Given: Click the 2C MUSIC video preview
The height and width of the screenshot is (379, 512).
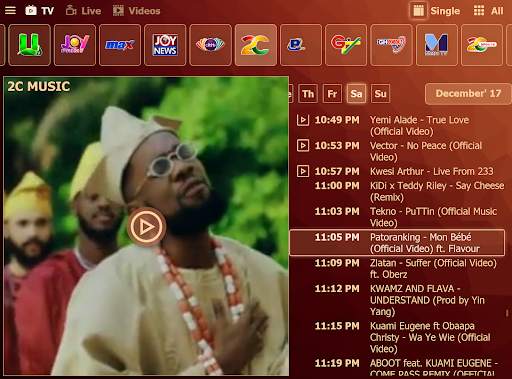Looking at the screenshot, I should point(146,226).
